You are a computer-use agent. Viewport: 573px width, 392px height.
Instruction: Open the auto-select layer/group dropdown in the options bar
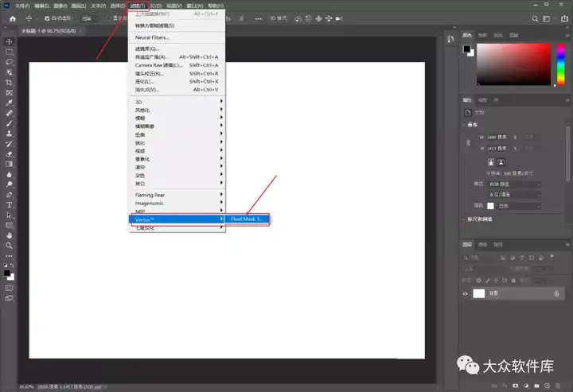tap(89, 18)
